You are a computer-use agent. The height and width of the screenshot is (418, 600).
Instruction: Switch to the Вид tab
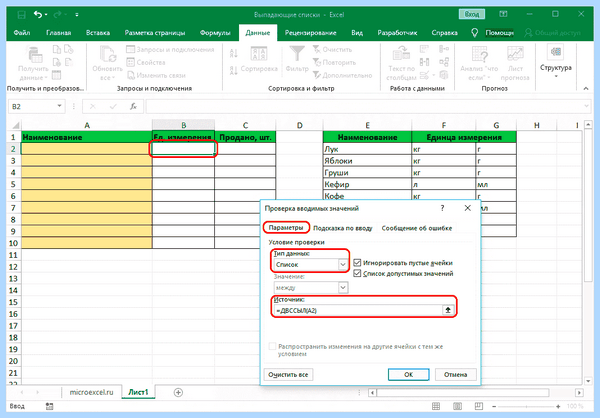[x=357, y=33]
